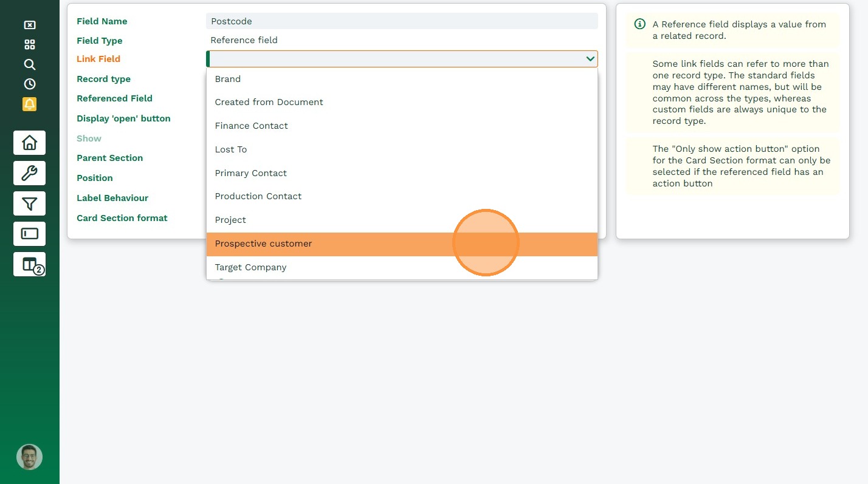Select 'Created from Document' option
The width and height of the screenshot is (868, 484).
pyautogui.click(x=269, y=102)
